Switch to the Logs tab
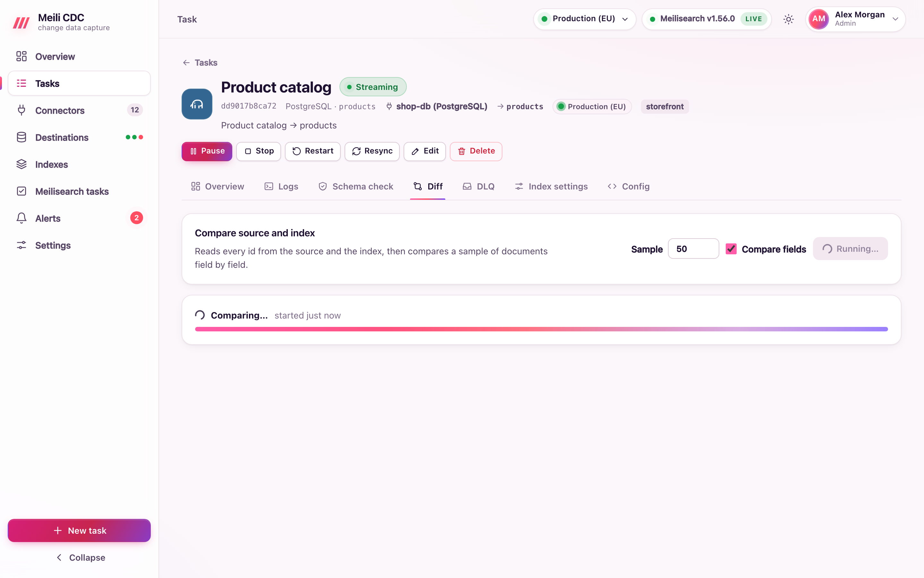 tap(281, 187)
